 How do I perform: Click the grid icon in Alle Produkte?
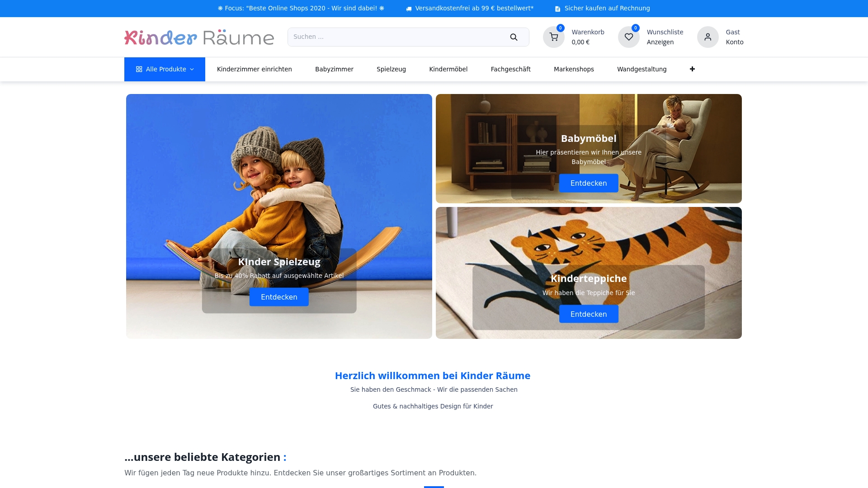139,69
